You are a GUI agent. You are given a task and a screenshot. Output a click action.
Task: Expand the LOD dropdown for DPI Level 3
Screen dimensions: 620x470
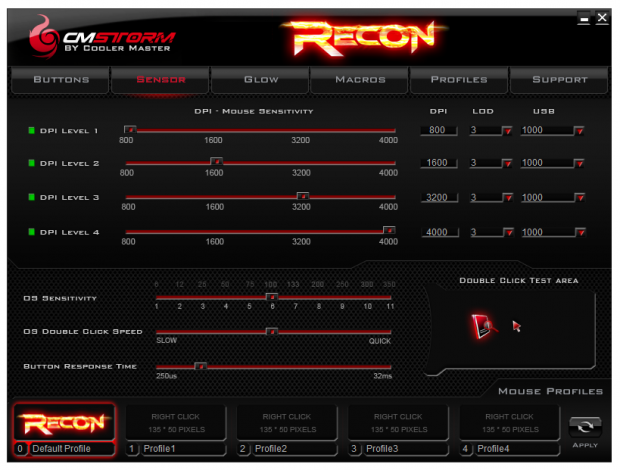[508, 198]
